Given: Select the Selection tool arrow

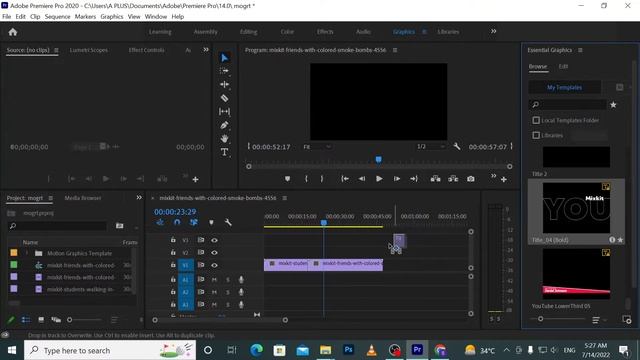Looking at the screenshot, I should point(224,58).
